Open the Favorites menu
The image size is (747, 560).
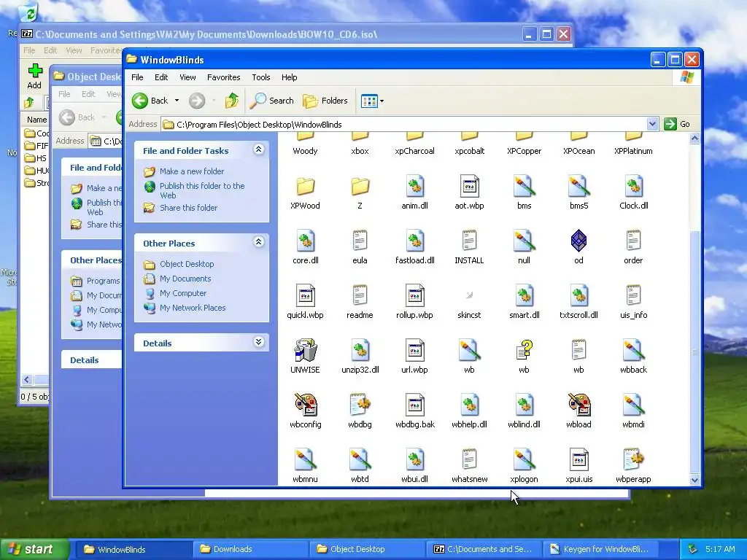pyautogui.click(x=223, y=77)
